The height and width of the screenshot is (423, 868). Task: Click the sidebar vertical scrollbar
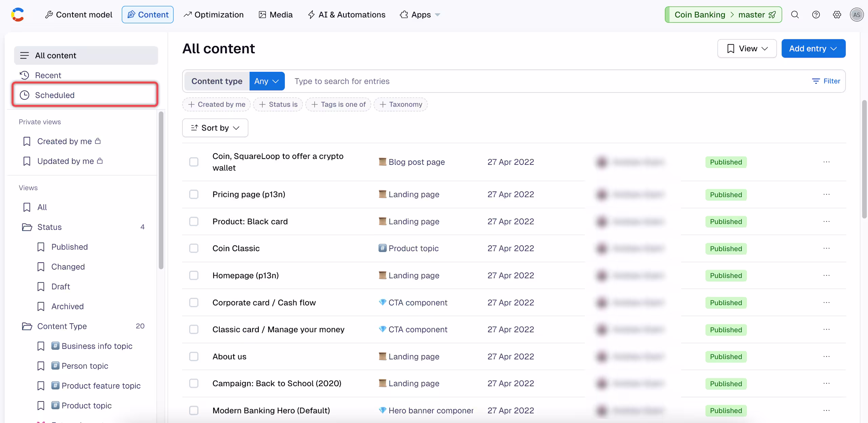pos(161,190)
